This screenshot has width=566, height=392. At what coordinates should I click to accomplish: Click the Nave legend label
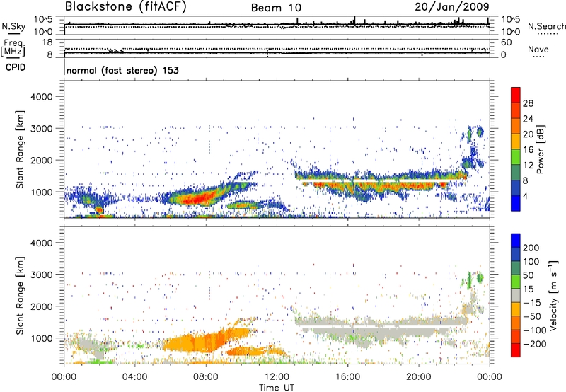pos(538,49)
